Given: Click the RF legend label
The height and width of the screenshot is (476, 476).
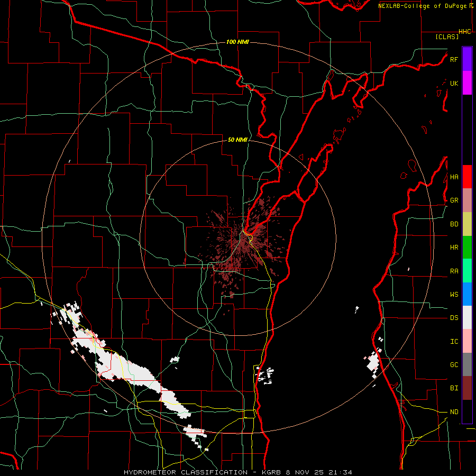Looking at the screenshot, I should pyautogui.click(x=454, y=59).
